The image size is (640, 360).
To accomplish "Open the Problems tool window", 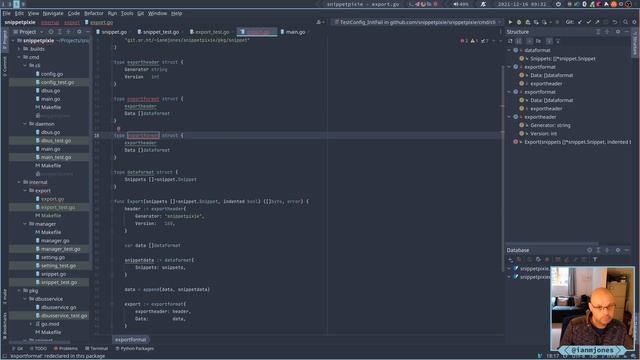I will tap(65, 349).
